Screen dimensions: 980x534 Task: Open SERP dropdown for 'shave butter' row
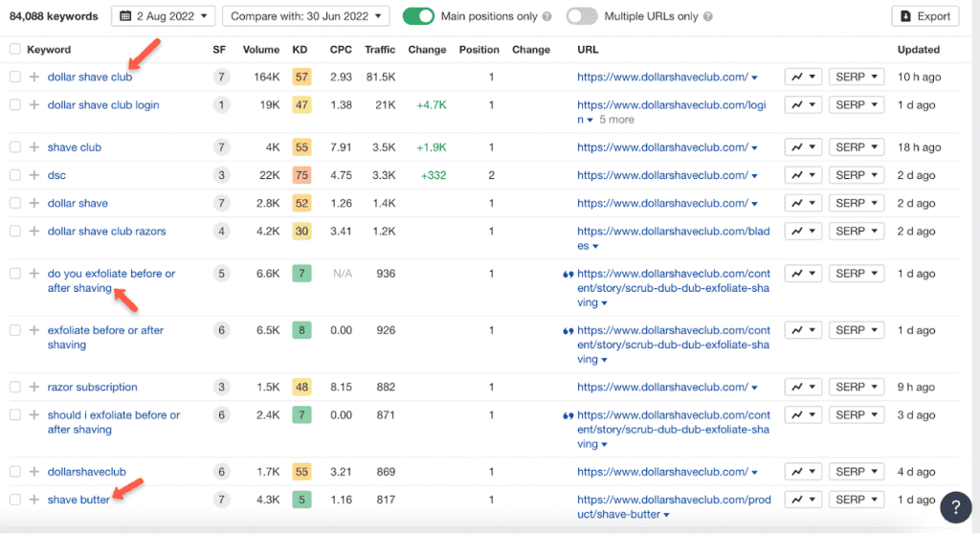point(856,500)
